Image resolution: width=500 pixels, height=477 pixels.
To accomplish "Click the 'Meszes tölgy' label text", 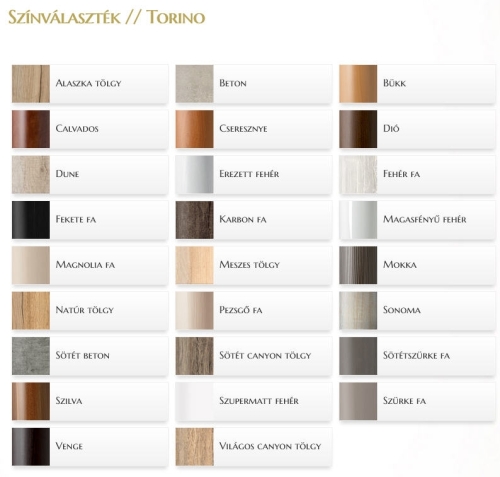I will (250, 265).
